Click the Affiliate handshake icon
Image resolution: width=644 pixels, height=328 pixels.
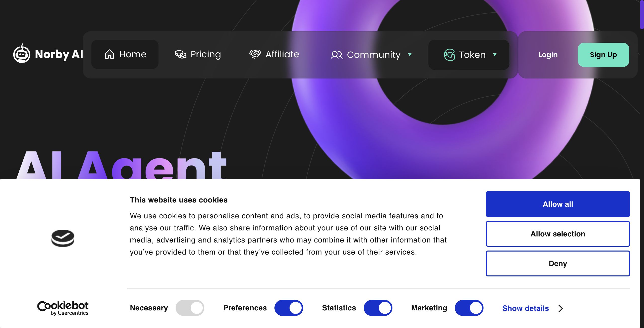[255, 54]
